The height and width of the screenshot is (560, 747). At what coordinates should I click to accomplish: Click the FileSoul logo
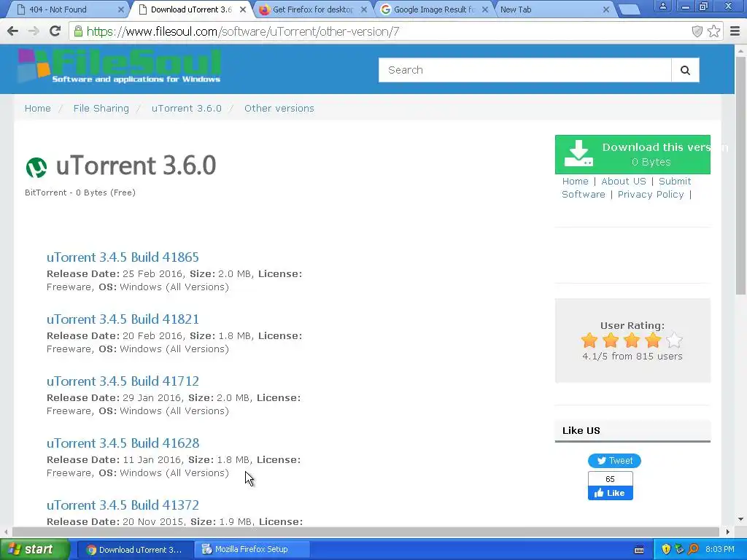click(x=119, y=66)
